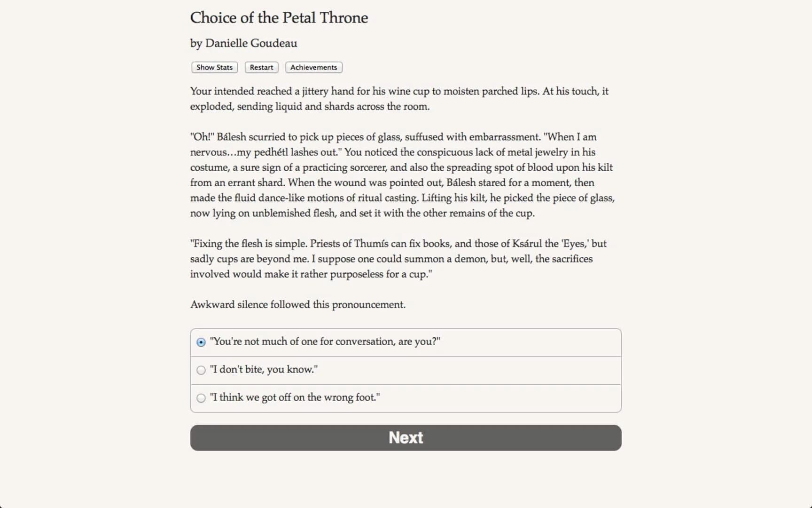Click the Achievements button label
The width and height of the screenshot is (812, 508).
pos(313,67)
